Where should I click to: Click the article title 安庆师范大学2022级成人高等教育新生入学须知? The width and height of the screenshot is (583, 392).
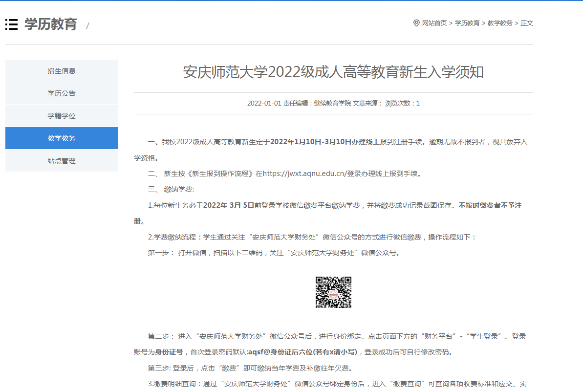[x=333, y=72]
